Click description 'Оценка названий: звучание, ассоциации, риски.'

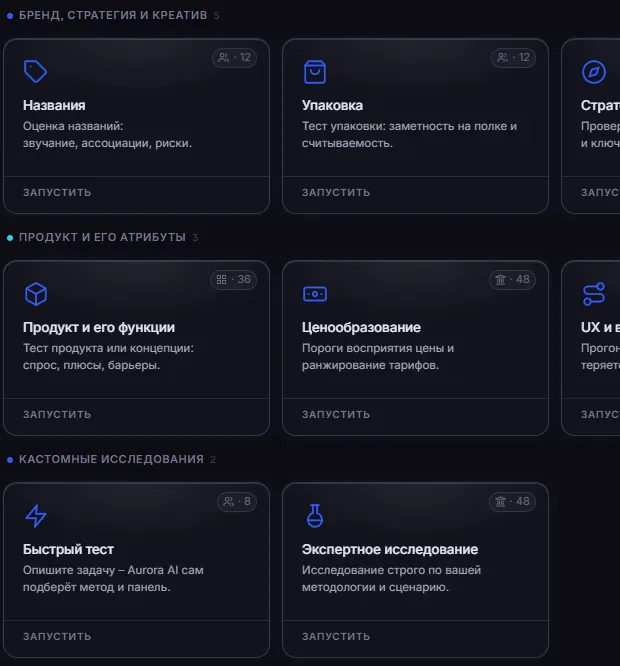click(x=107, y=135)
